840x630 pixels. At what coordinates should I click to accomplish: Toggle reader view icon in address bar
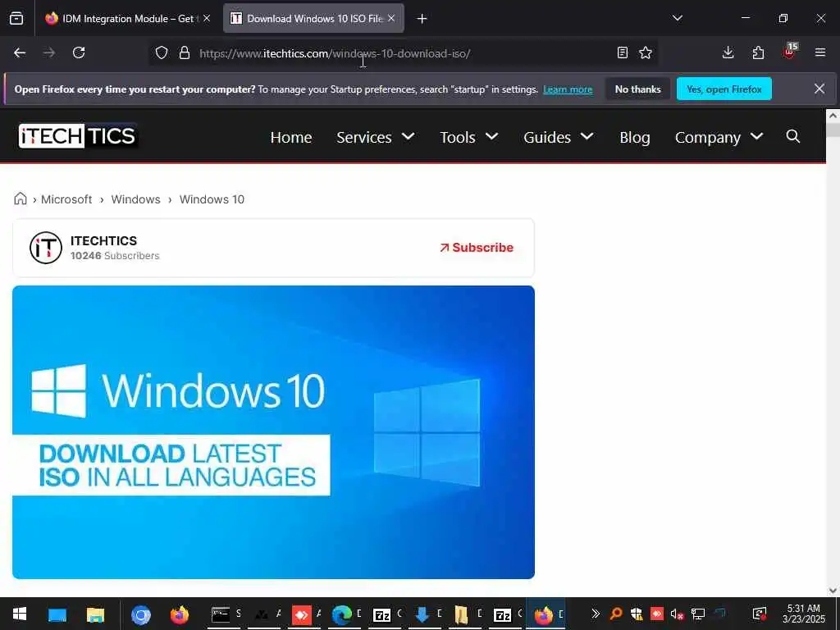[x=622, y=52]
